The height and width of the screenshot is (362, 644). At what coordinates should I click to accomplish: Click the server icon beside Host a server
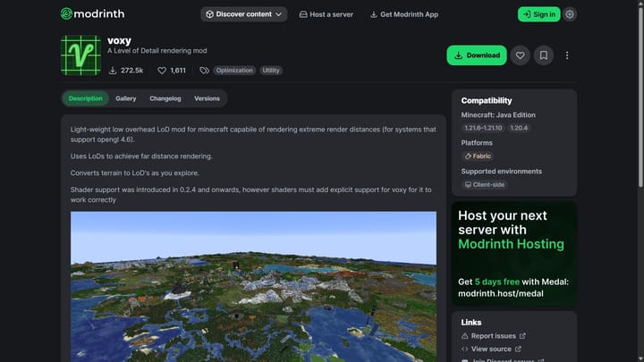[303, 14]
